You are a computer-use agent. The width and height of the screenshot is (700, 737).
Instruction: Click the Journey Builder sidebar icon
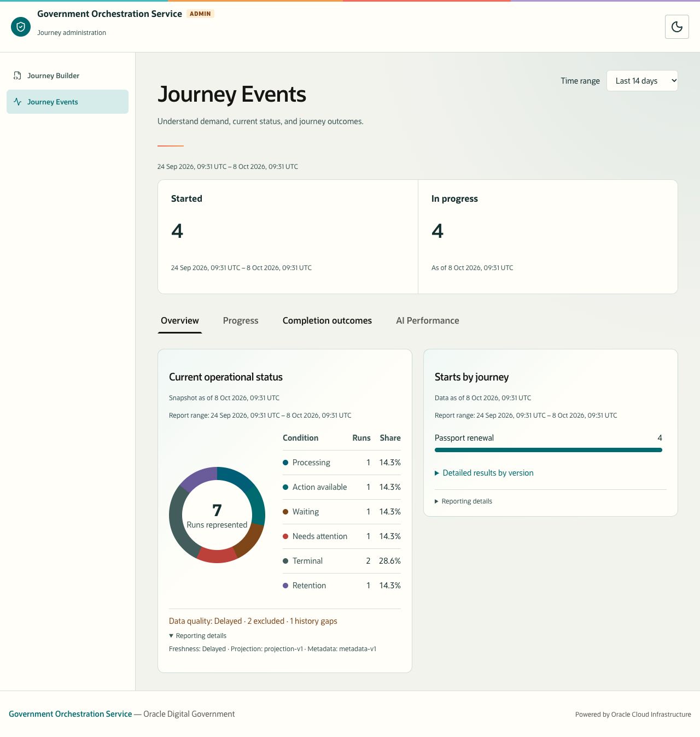(x=17, y=75)
